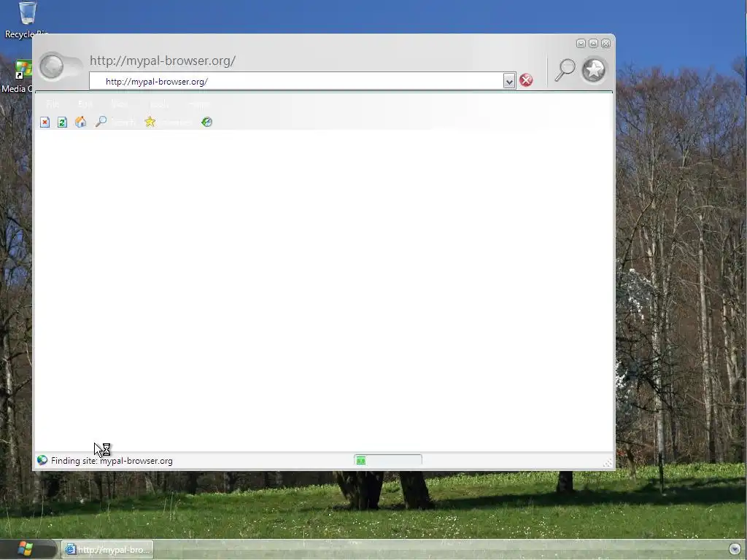Open the Tools menu

[x=160, y=104]
